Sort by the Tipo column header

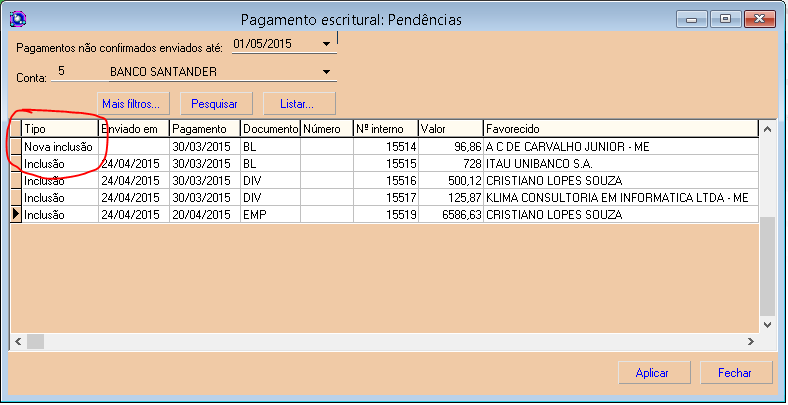click(60, 129)
